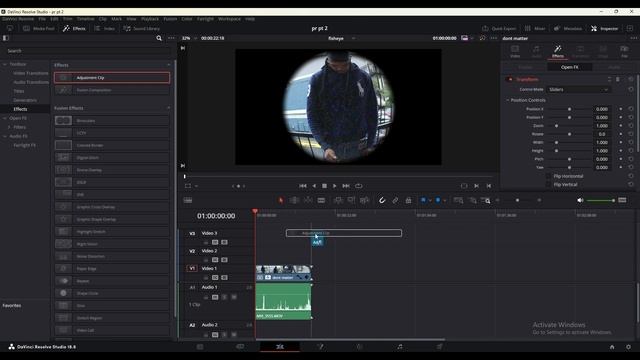Select the Trim Edit Mode tool
Viewport: 640px width, 360px height.
coord(294,200)
